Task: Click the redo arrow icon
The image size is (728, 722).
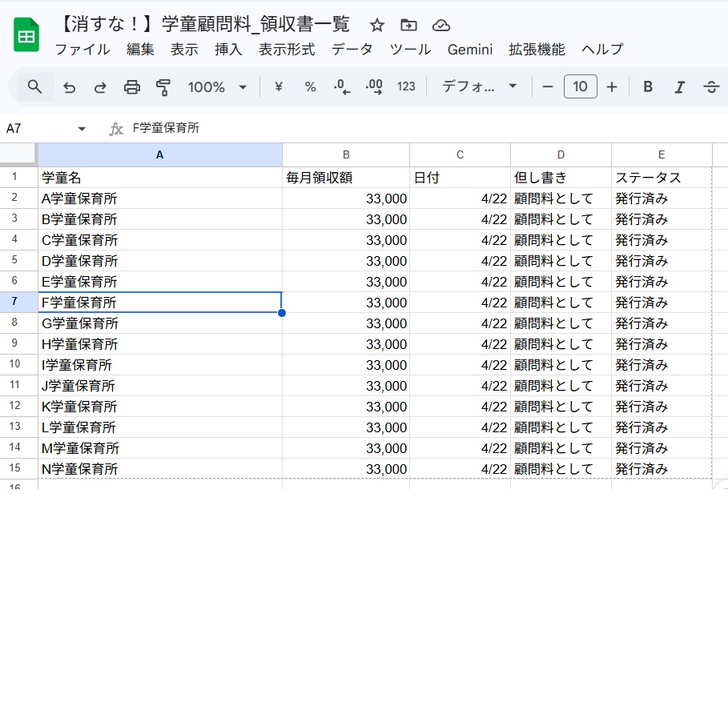Action: (x=100, y=87)
